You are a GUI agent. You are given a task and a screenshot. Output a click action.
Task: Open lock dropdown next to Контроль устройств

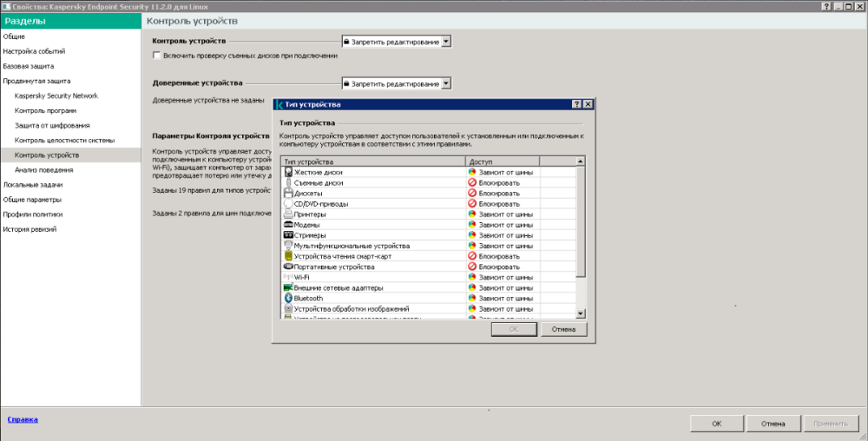click(447, 42)
